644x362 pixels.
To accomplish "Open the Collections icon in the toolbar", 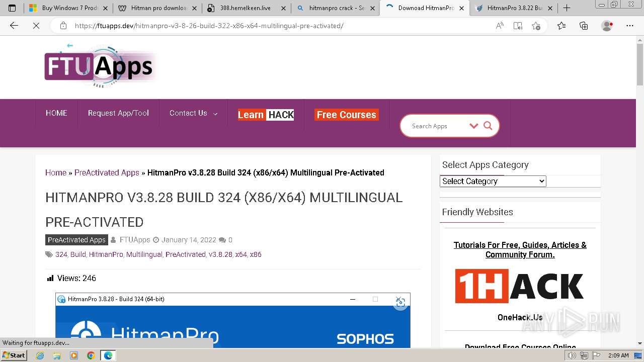I will tap(584, 26).
